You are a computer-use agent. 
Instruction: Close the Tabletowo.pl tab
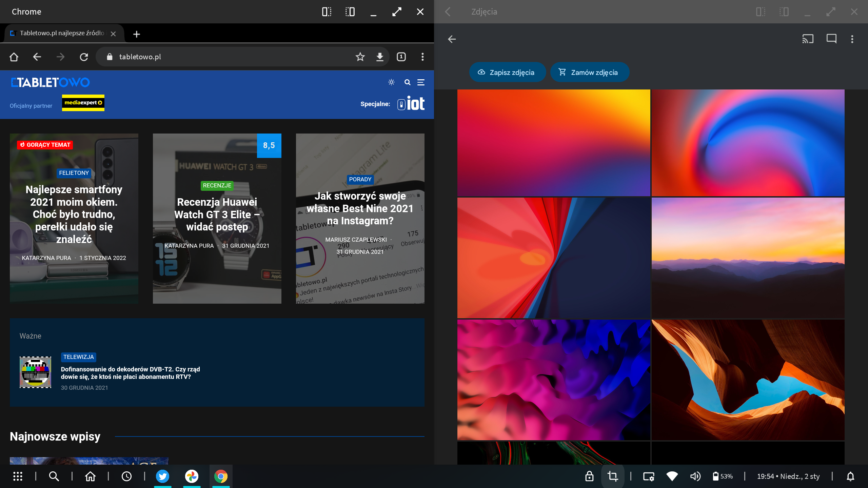113,34
